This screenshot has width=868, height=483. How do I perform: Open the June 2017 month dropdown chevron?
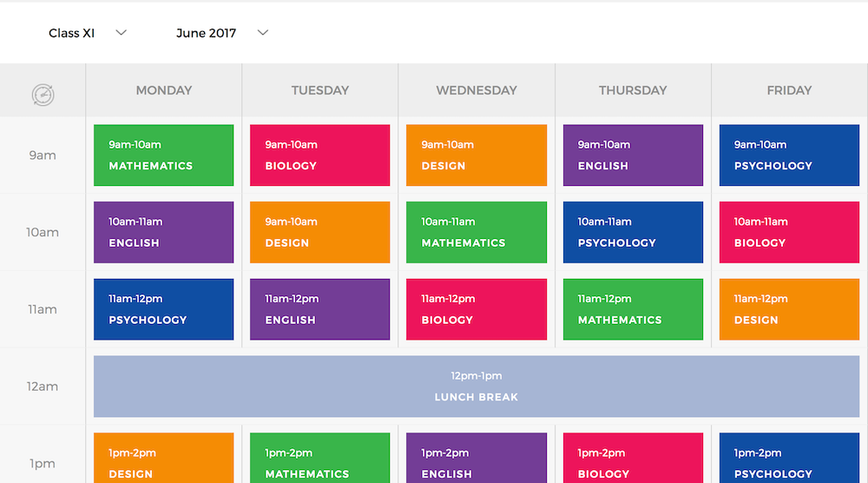click(263, 33)
